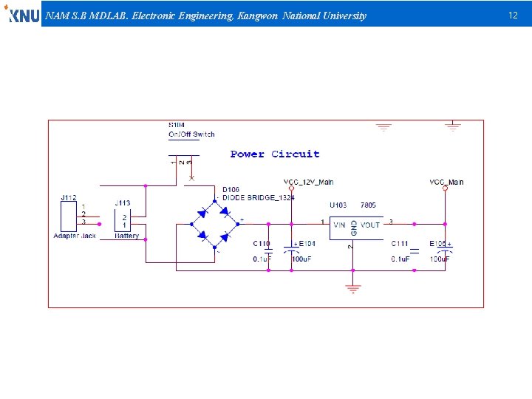This screenshot has width=532, height=399.
Task: Click the top-right ground symbol with stem
Action: pyautogui.click(x=453, y=126)
